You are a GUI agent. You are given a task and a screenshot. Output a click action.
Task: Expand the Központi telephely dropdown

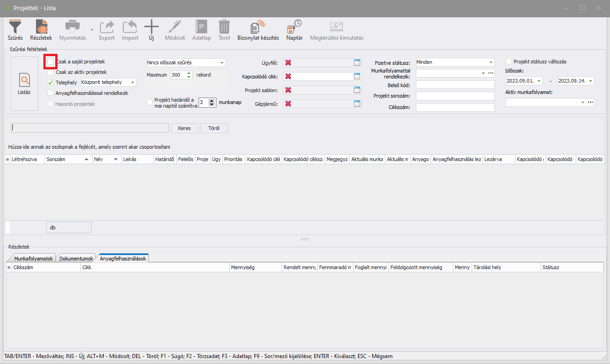(x=132, y=83)
